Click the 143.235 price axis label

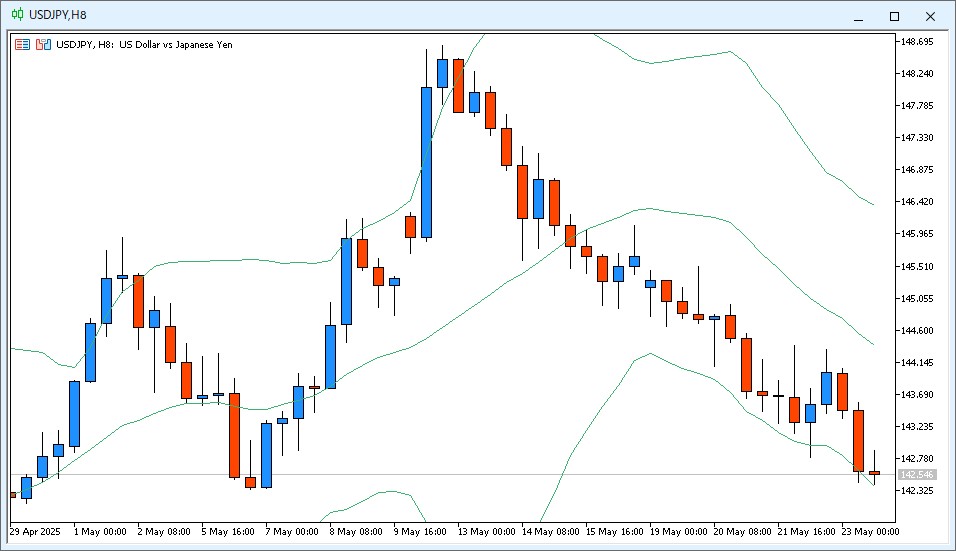917,427
